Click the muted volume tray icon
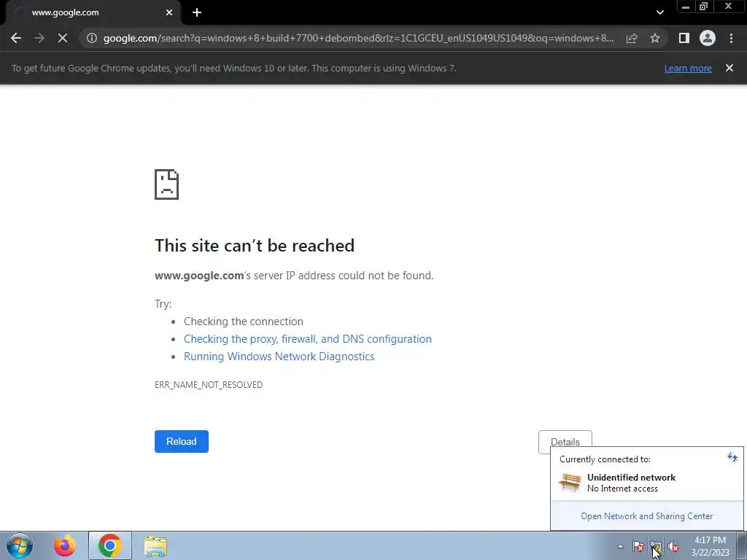 coord(673,547)
